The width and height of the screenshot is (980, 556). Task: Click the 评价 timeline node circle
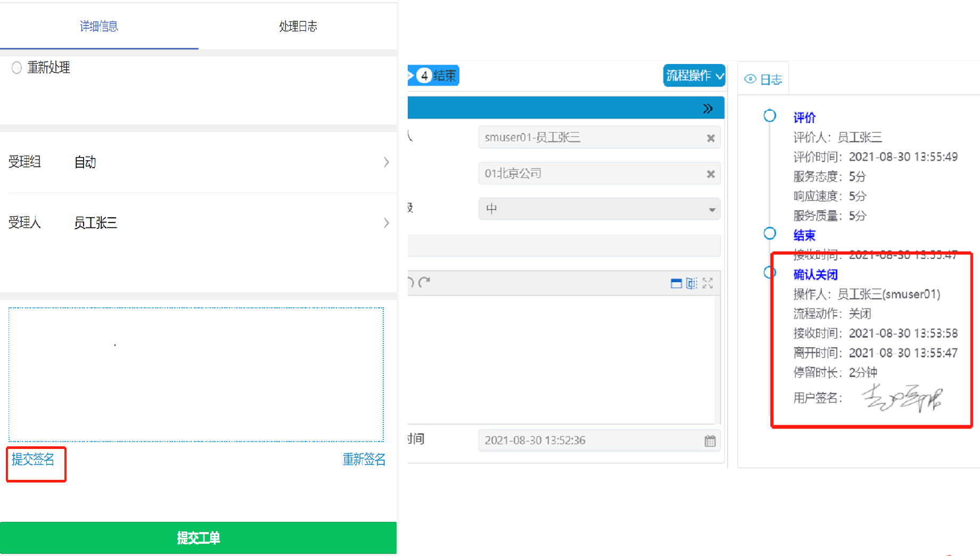click(770, 116)
